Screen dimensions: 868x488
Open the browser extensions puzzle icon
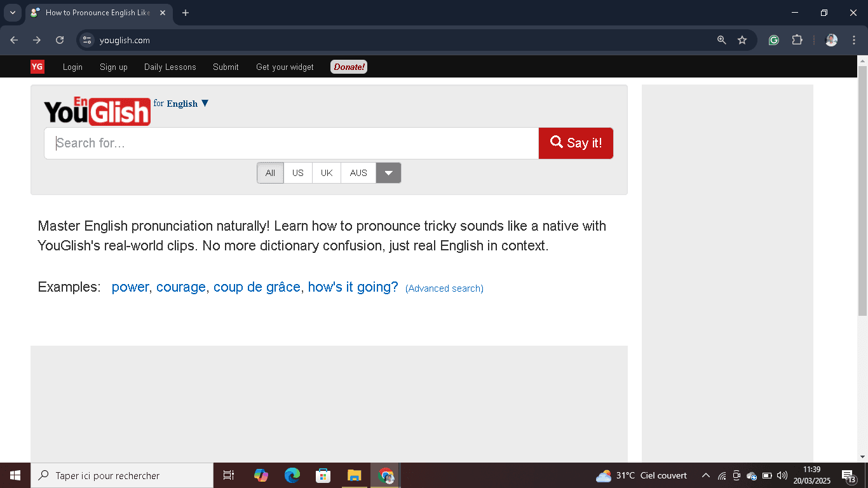(797, 39)
